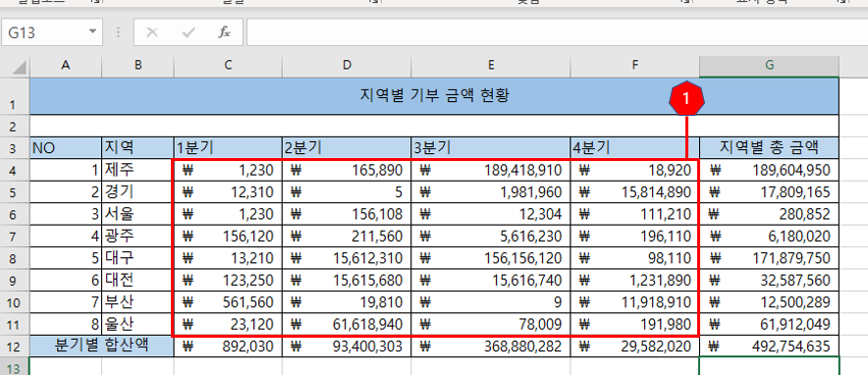Click cell with value 165,890
The height and width of the screenshot is (375, 868).
tap(347, 171)
